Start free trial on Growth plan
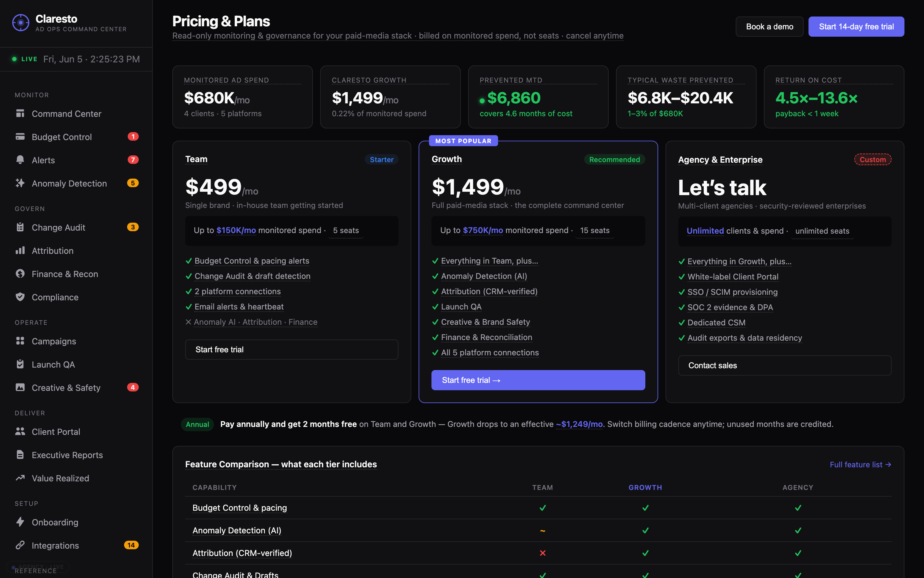The image size is (924, 578). [x=538, y=380]
